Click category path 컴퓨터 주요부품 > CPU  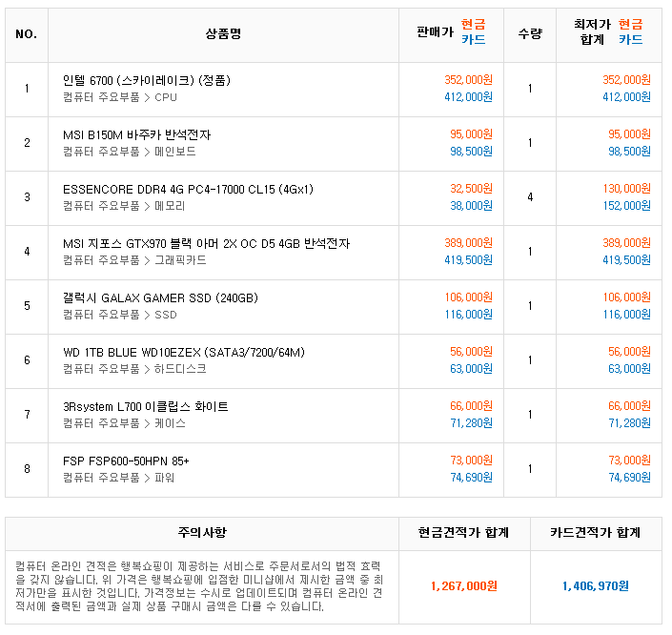point(119,97)
